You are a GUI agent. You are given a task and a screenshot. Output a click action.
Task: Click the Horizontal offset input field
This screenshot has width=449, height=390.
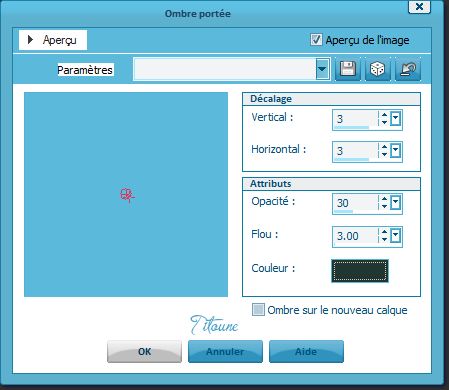pos(355,152)
